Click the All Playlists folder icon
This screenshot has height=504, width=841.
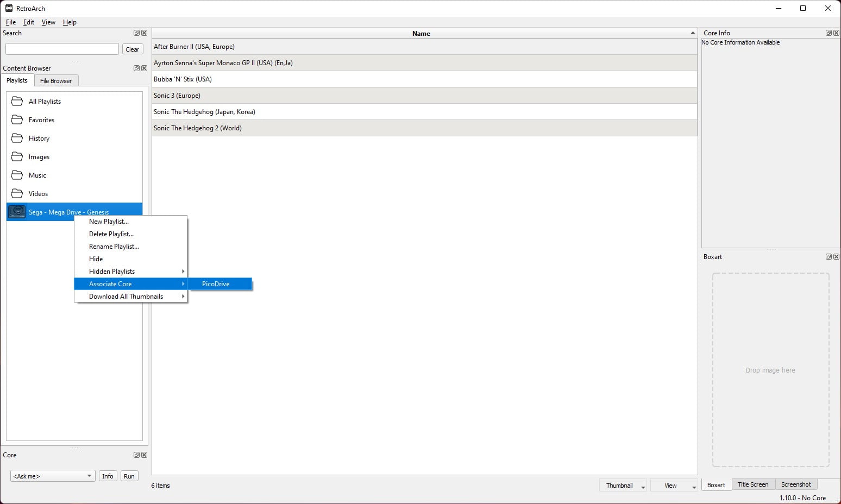click(17, 102)
